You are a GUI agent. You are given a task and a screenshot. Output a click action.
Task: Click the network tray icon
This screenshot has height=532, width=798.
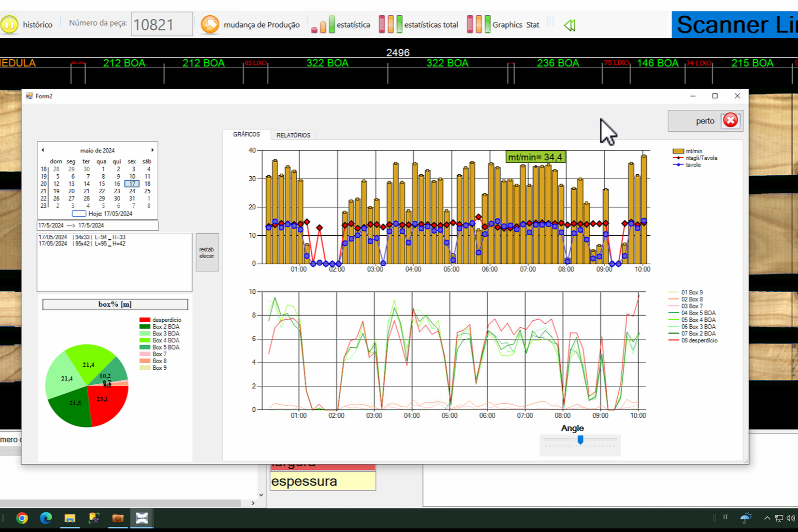coord(779,518)
